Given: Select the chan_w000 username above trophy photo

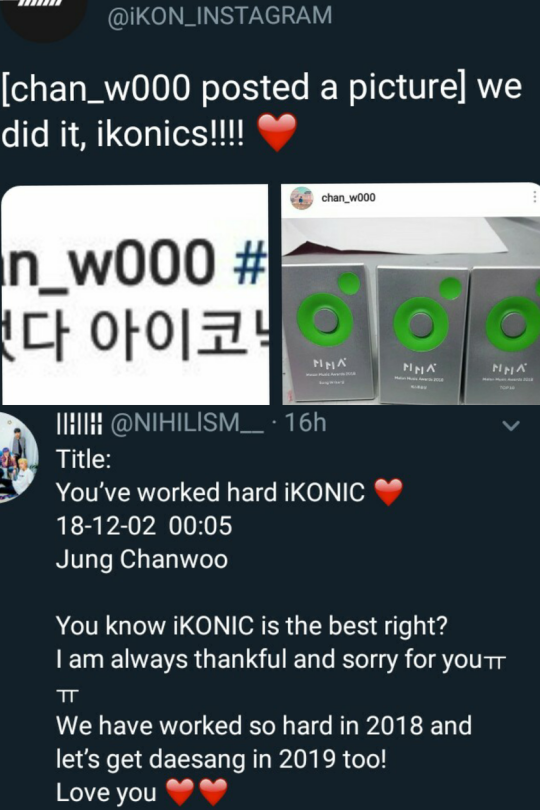Looking at the screenshot, I should pyautogui.click(x=348, y=198).
